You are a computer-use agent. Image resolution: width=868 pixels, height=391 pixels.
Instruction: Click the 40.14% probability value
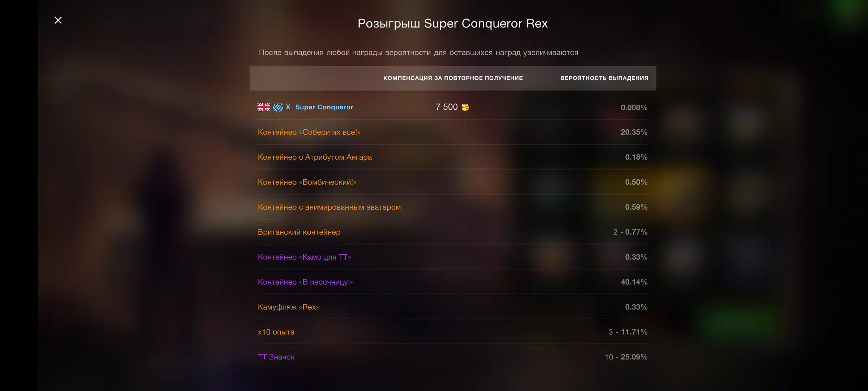(x=634, y=282)
